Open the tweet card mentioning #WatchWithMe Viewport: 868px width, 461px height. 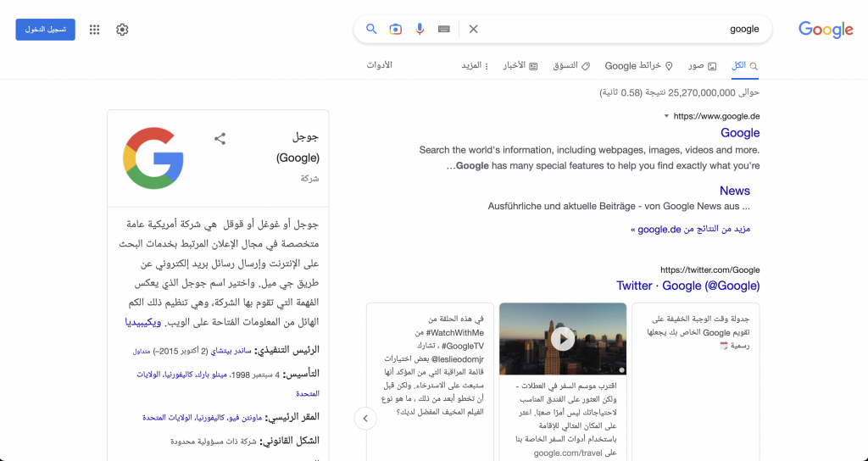430,382
